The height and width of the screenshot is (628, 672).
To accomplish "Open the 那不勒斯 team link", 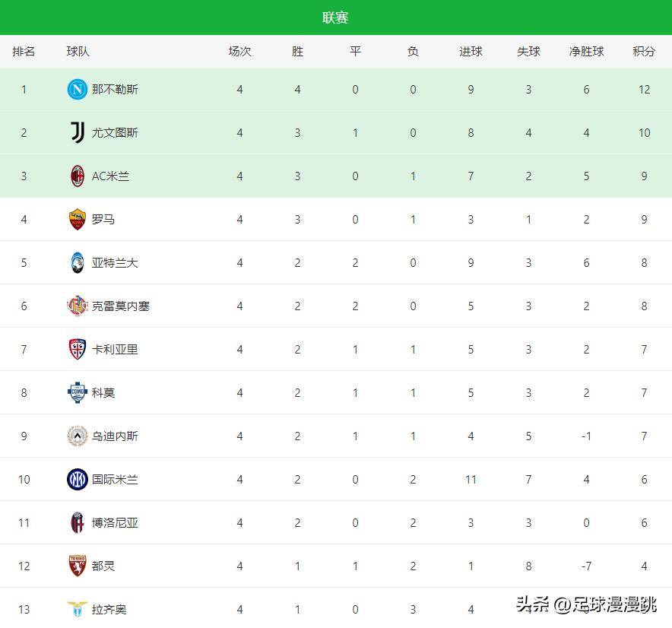I will click(x=115, y=90).
